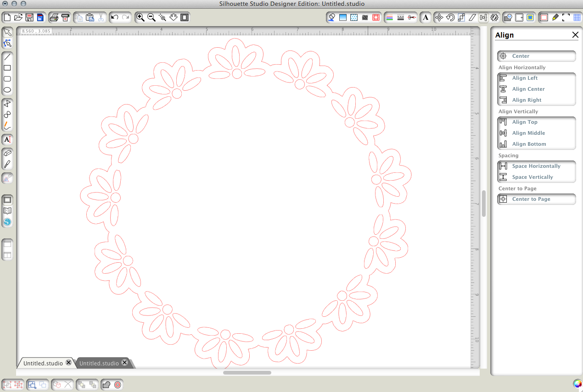
Task: Open the Rotate window icon
Action: pyautogui.click(x=450, y=17)
